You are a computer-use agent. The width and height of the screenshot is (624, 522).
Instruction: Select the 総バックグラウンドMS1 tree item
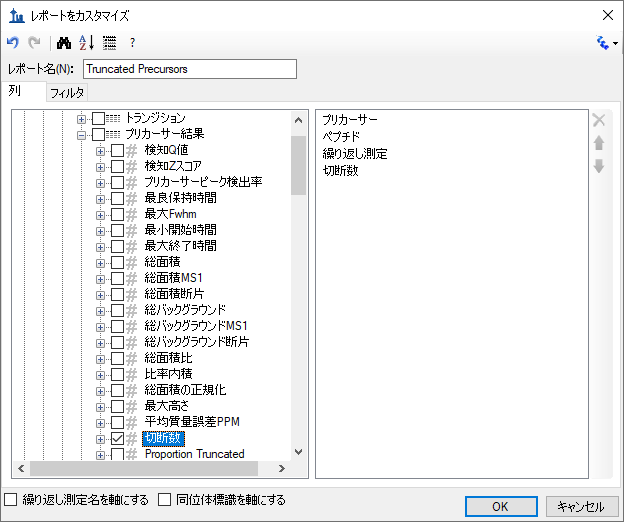click(196, 326)
